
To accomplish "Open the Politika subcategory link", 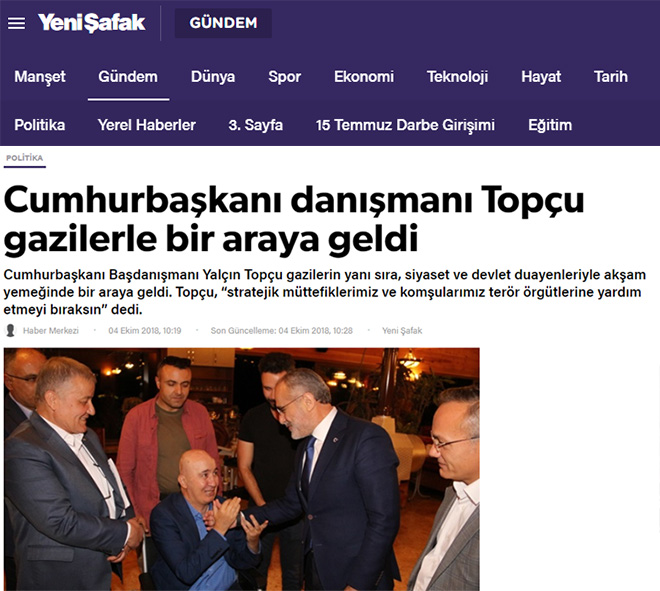I will (x=40, y=125).
